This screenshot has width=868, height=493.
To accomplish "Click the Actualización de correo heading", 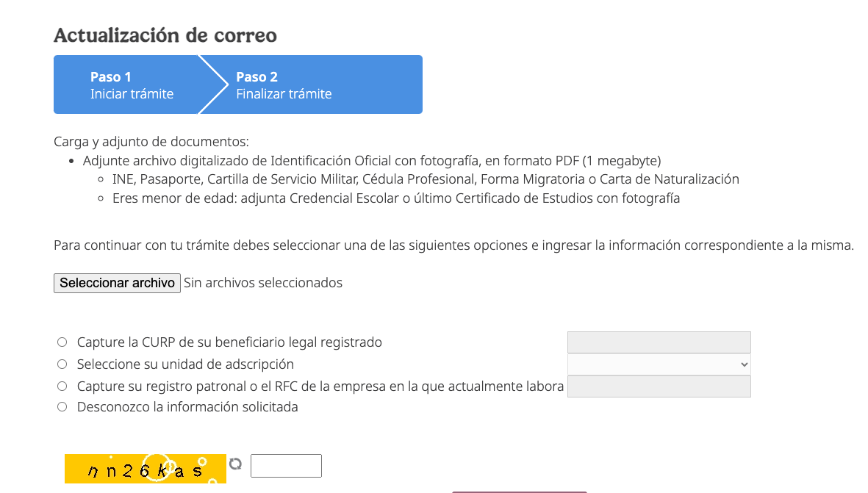I will (165, 35).
